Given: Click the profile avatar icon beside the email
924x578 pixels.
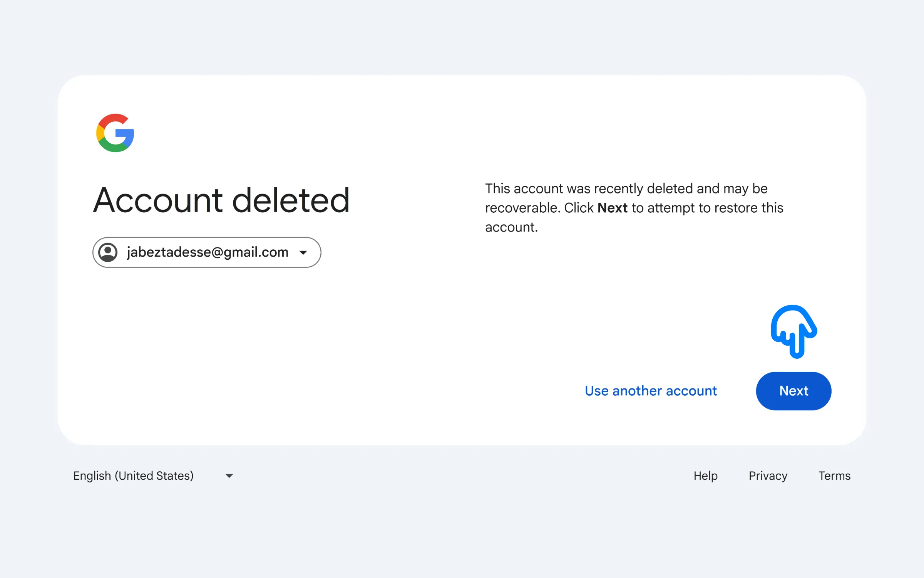Looking at the screenshot, I should click(x=108, y=252).
